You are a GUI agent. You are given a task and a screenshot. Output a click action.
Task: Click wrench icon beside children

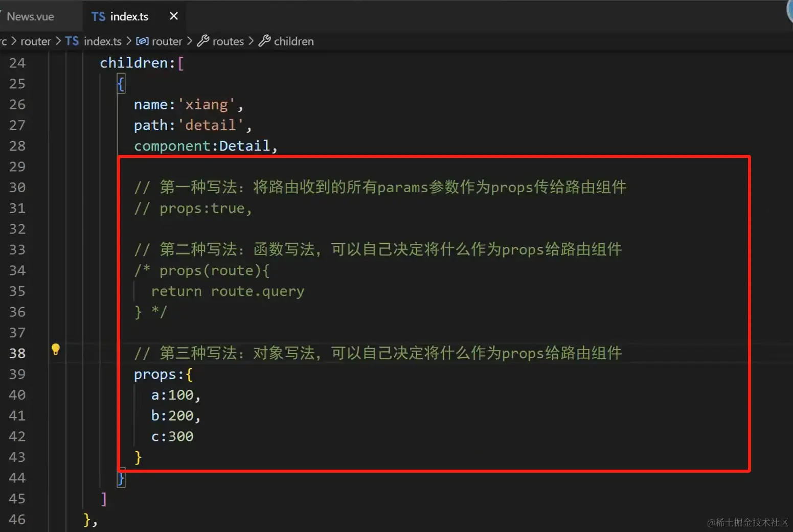(x=264, y=41)
